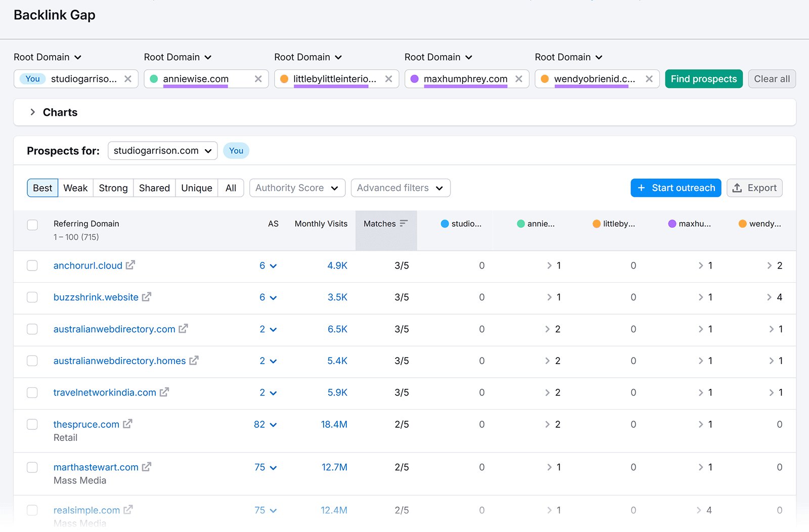This screenshot has width=809, height=532.
Task: Click the Find prospects button
Action: (703, 78)
